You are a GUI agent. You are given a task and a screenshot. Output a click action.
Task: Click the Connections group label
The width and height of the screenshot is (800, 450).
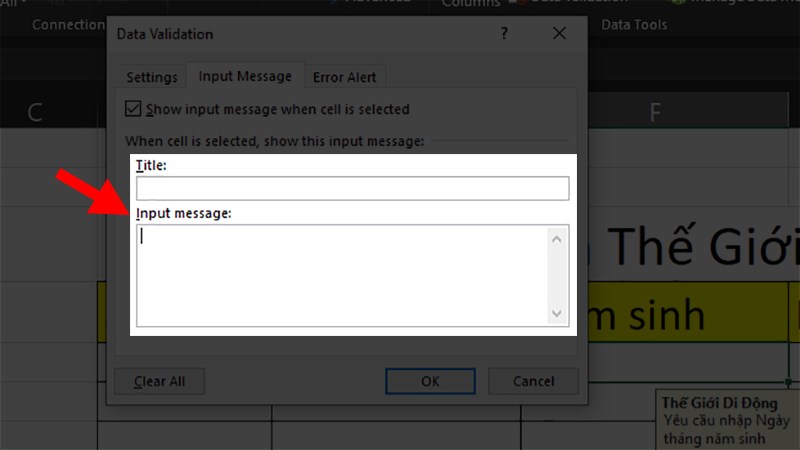pos(68,24)
